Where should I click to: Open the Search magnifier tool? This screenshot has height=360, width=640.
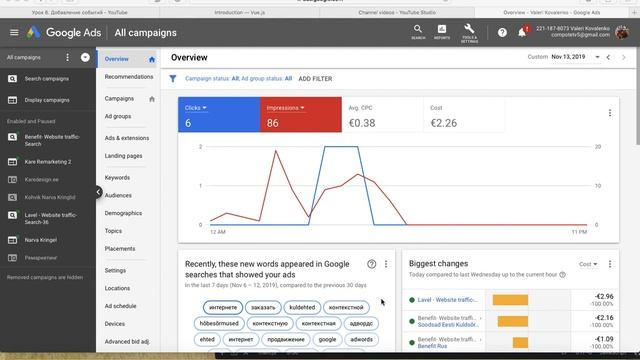[418, 32]
